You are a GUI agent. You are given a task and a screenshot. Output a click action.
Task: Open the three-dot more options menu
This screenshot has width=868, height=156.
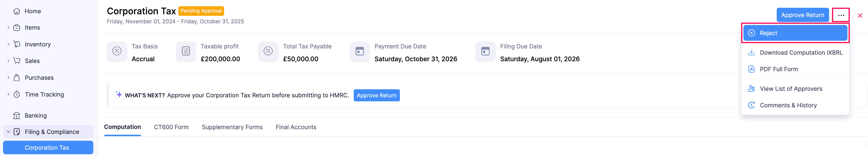tap(841, 16)
